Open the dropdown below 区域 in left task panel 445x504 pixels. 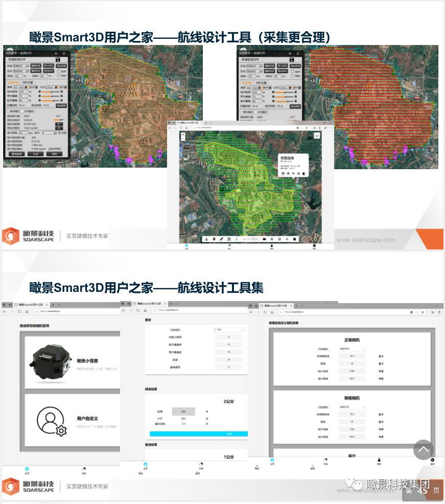[21, 71]
